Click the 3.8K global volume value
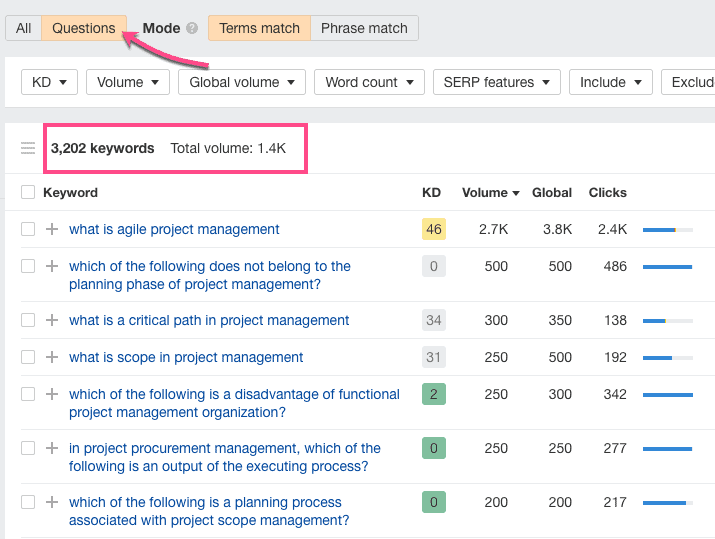Screen dimensions: 715x539 557,229
